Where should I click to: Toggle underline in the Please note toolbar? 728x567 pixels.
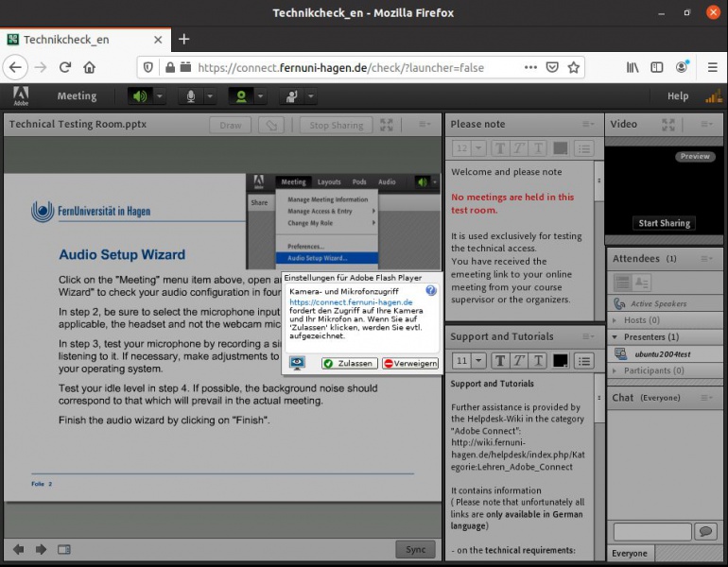pyautogui.click(x=538, y=148)
